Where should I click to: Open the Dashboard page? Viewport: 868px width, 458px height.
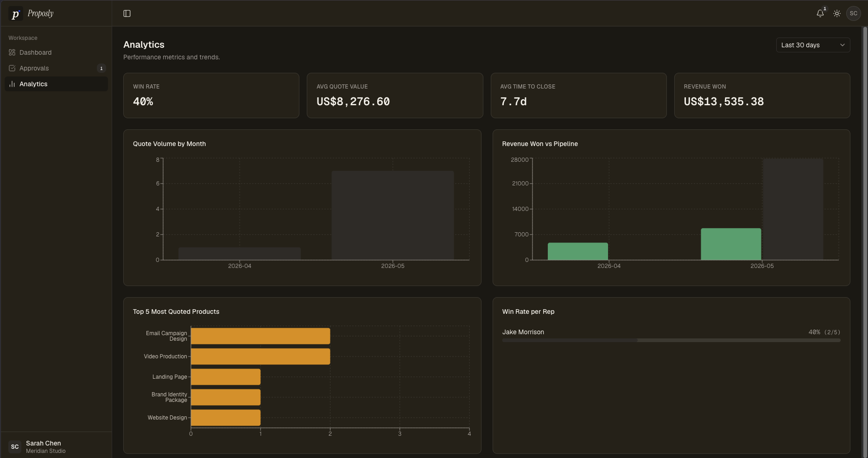pyautogui.click(x=56, y=52)
